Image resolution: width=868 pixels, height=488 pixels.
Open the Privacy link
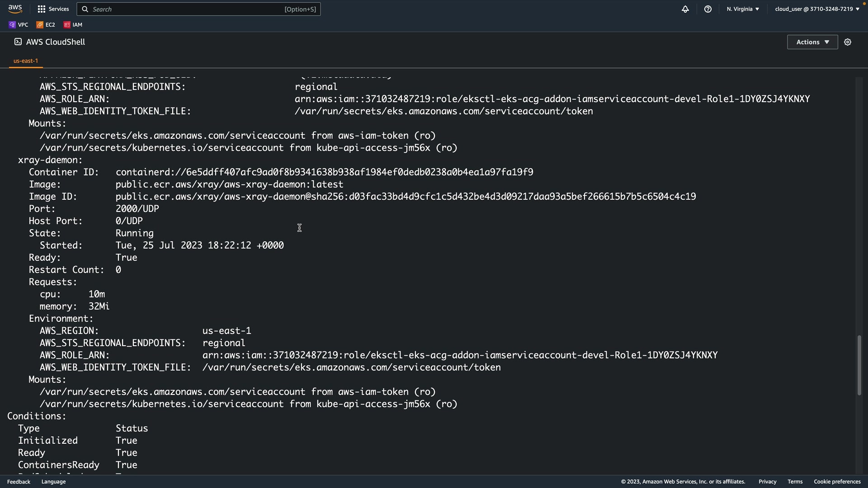pyautogui.click(x=767, y=482)
